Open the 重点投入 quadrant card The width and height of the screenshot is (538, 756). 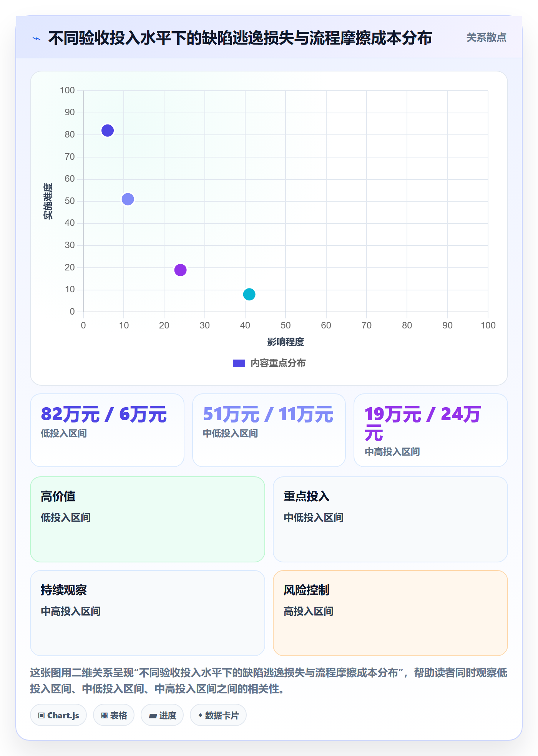(x=390, y=519)
